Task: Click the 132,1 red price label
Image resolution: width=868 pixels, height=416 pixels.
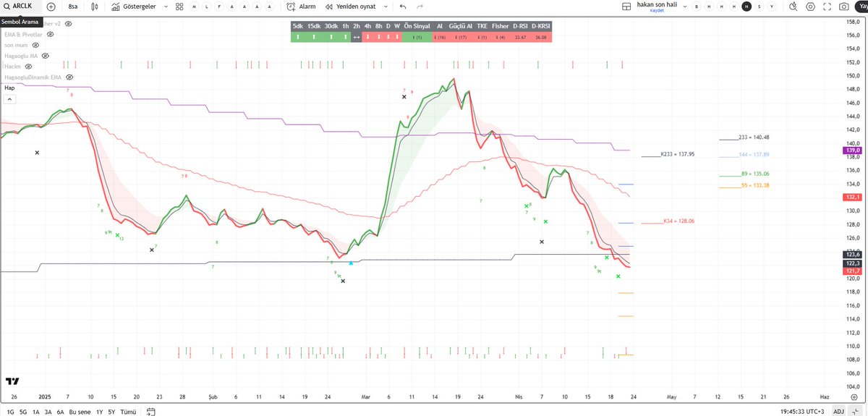Action: (853, 197)
